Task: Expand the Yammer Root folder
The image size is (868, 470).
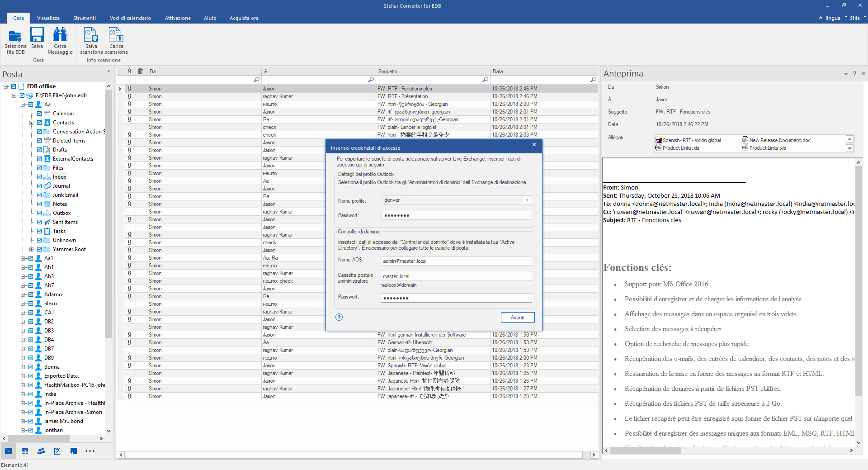Action: coord(31,249)
